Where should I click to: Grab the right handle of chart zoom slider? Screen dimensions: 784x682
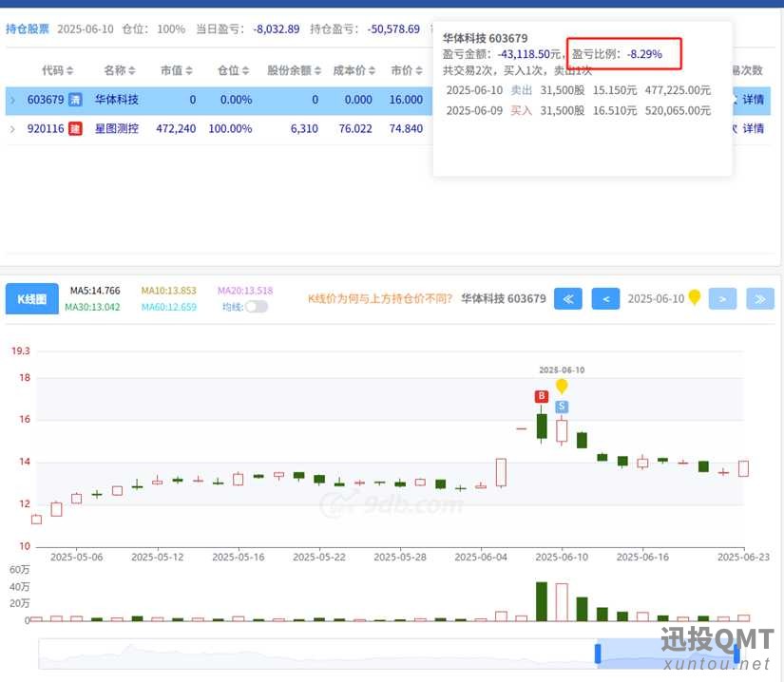[736, 654]
